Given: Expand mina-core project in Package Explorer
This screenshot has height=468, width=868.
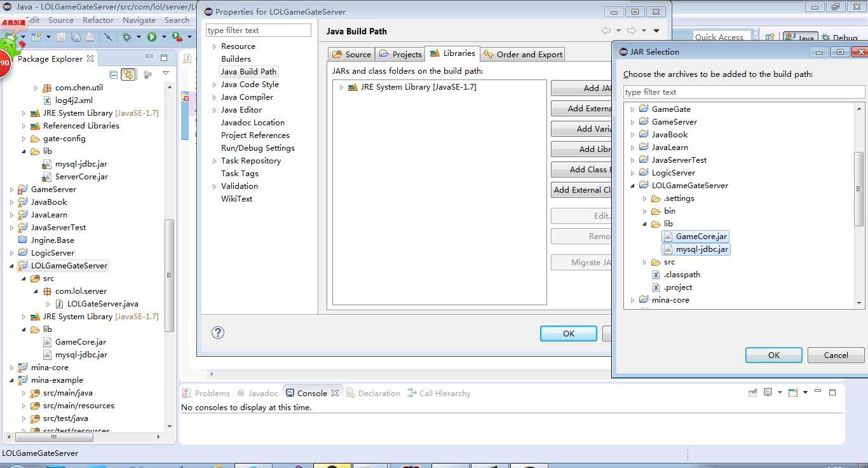Looking at the screenshot, I should tap(12, 368).
